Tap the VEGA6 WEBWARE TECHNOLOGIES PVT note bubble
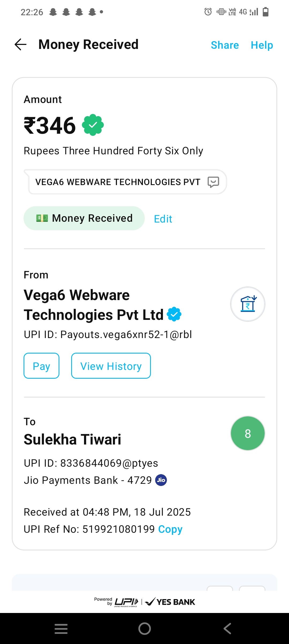This screenshot has height=644, width=289. [x=118, y=182]
